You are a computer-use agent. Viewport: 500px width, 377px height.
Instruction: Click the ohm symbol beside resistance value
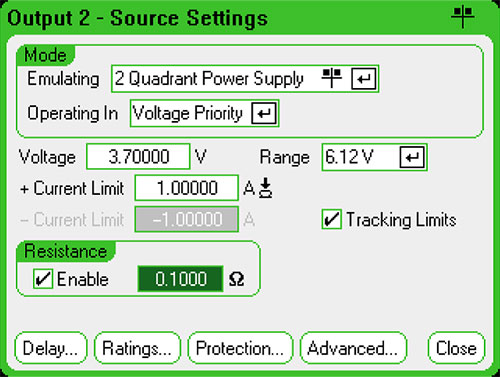tap(236, 279)
